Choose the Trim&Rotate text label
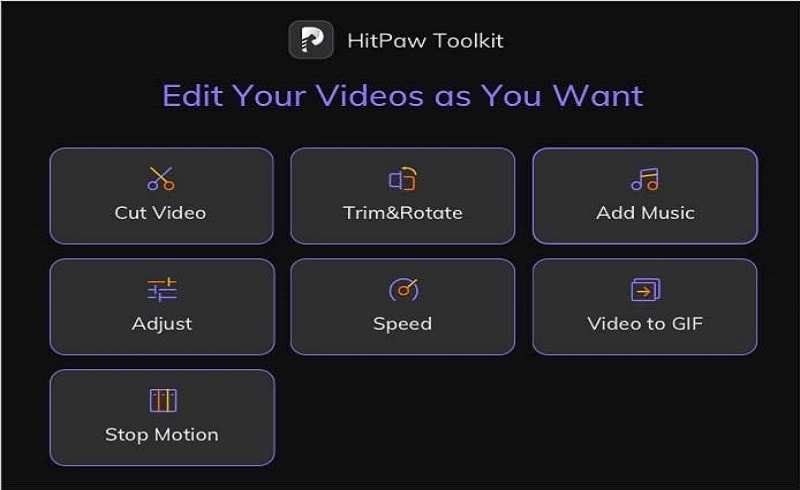Image resolution: width=800 pixels, height=490 pixels. pos(403,213)
